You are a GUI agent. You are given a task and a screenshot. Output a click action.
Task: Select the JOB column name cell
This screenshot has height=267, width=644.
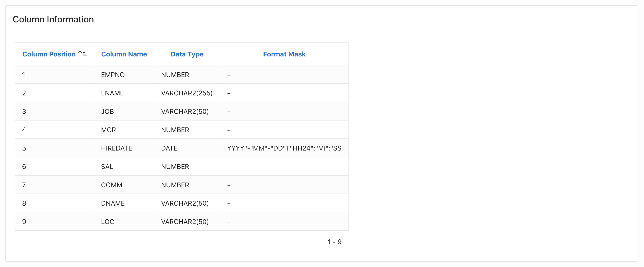point(107,111)
